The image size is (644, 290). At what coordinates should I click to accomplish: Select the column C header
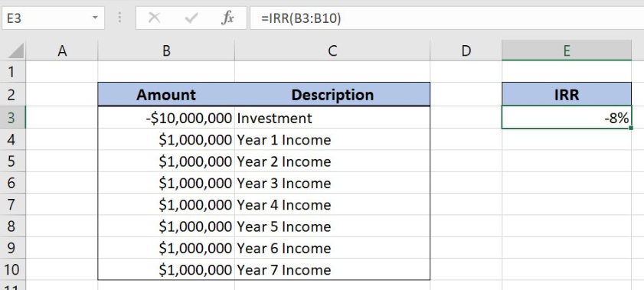332,51
